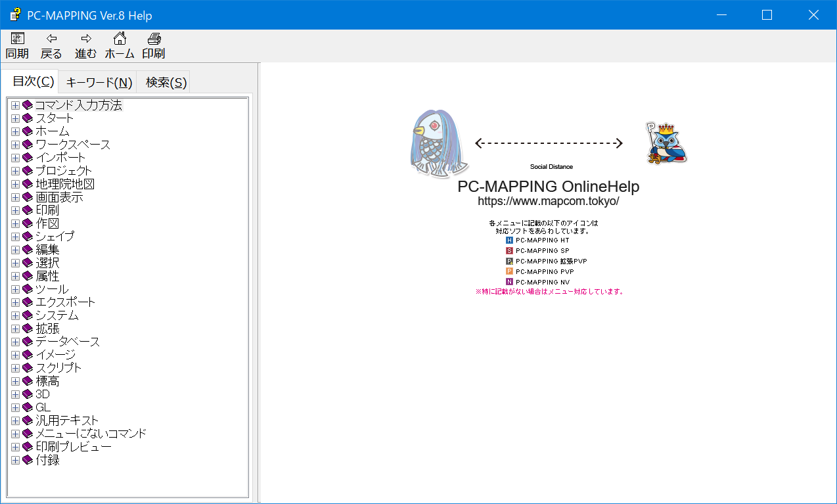Click the book icon beside ツール

tap(28, 289)
